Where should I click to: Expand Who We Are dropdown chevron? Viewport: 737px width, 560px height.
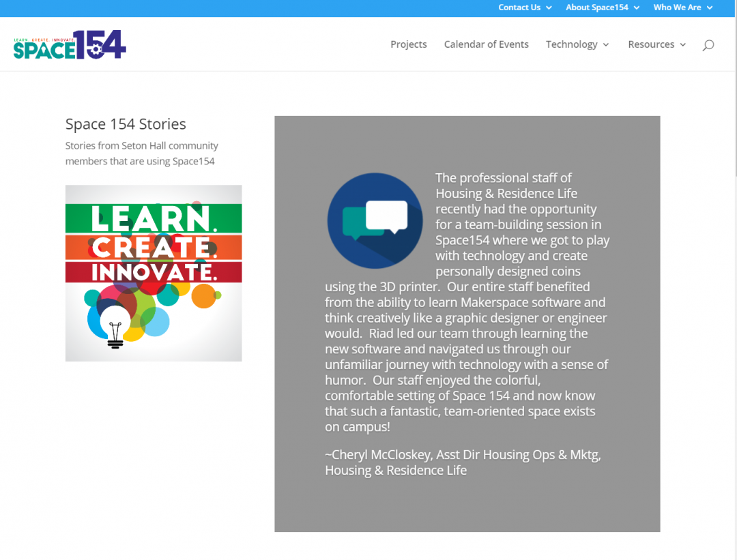pos(709,8)
